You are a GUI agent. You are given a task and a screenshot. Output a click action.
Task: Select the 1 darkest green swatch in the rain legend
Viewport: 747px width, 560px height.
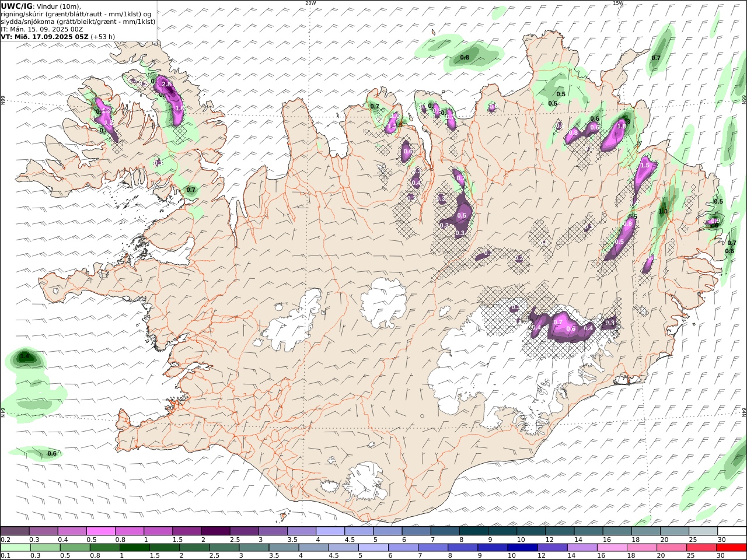click(134, 548)
